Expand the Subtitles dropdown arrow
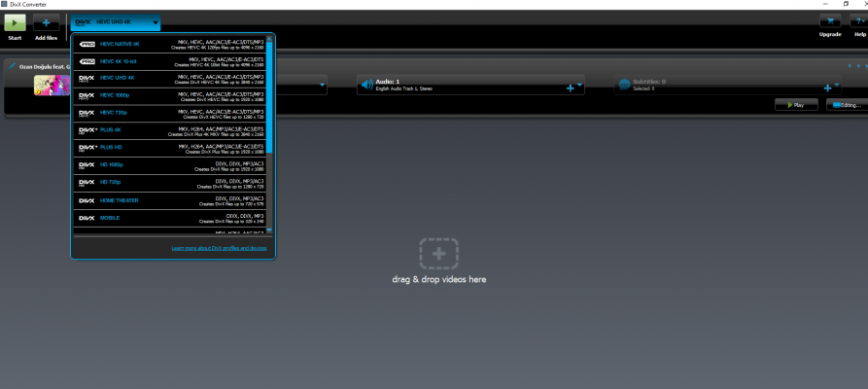Viewport: 868px width, 389px height. coord(837,86)
